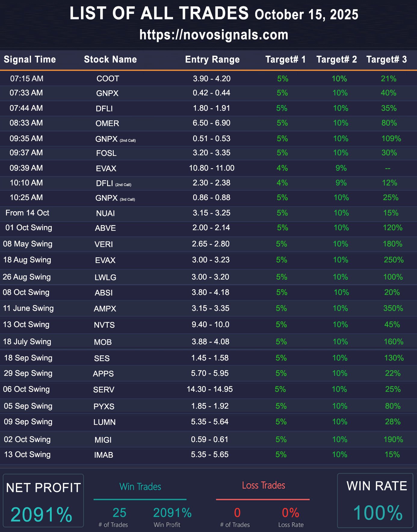Click the WIN RATE 100% box
Image resolution: width=417 pixels, height=532 pixels.
(376, 501)
